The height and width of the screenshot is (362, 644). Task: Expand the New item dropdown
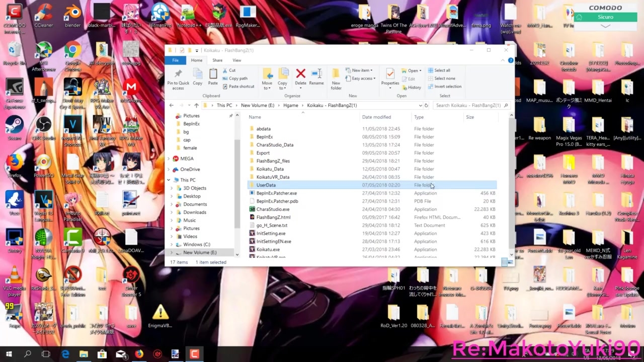click(360, 70)
